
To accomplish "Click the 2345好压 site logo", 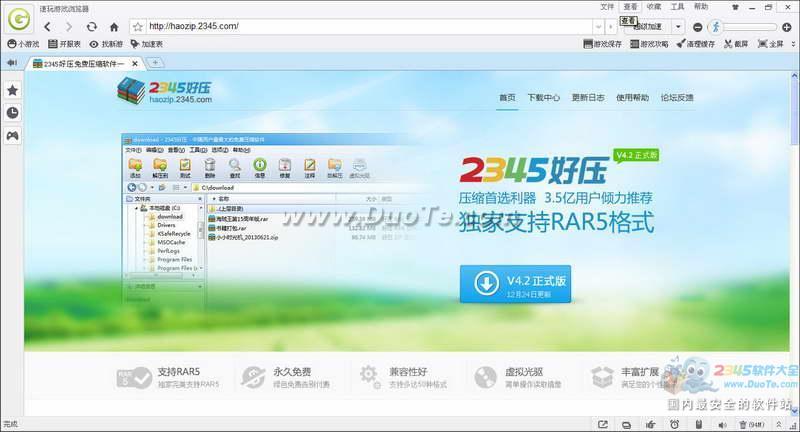I will tap(164, 91).
